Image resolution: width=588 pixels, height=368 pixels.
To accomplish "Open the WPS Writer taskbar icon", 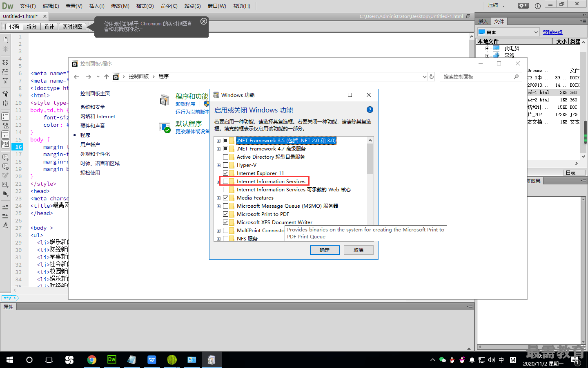I will [x=152, y=360].
